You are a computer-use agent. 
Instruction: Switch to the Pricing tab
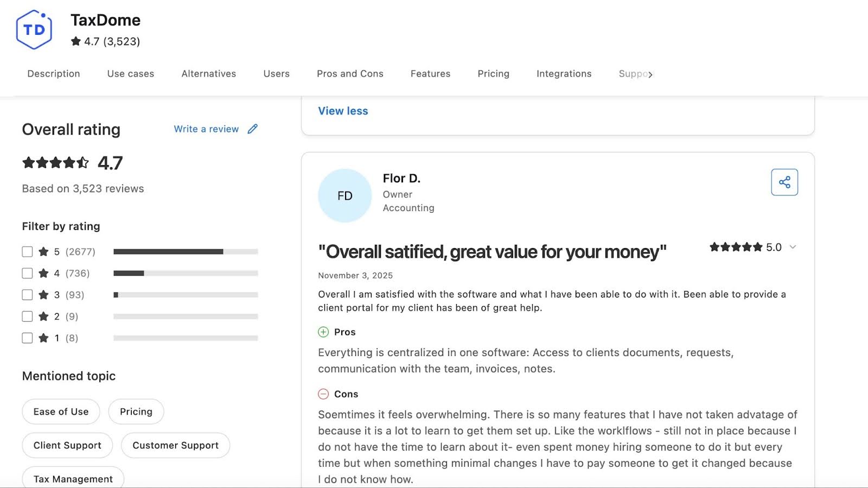[493, 74]
